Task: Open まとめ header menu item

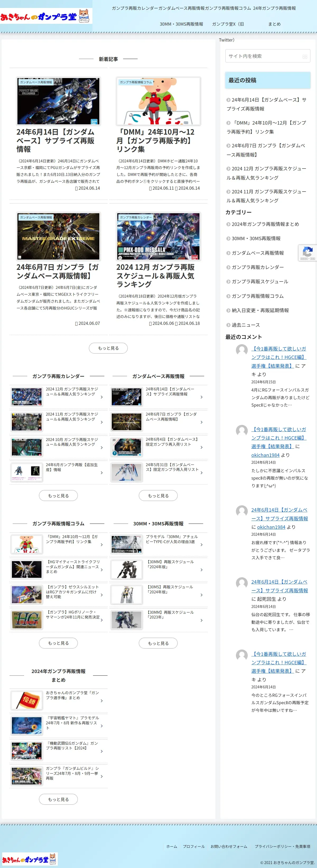Action: click(274, 24)
